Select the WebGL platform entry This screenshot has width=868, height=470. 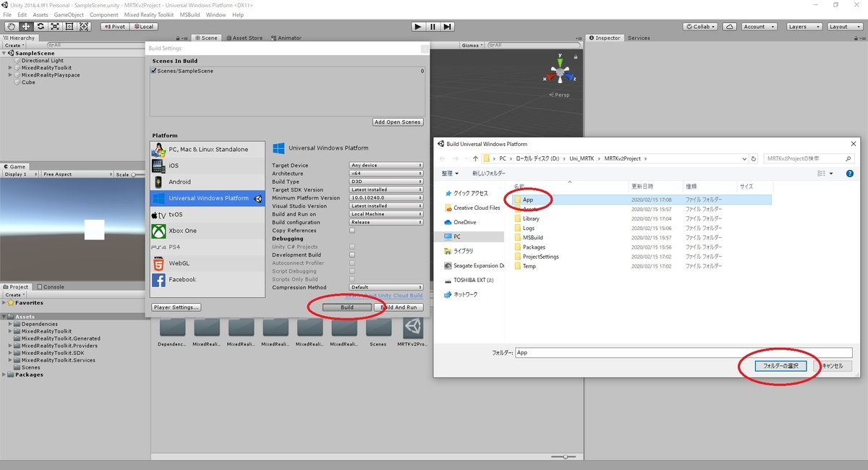[208, 263]
